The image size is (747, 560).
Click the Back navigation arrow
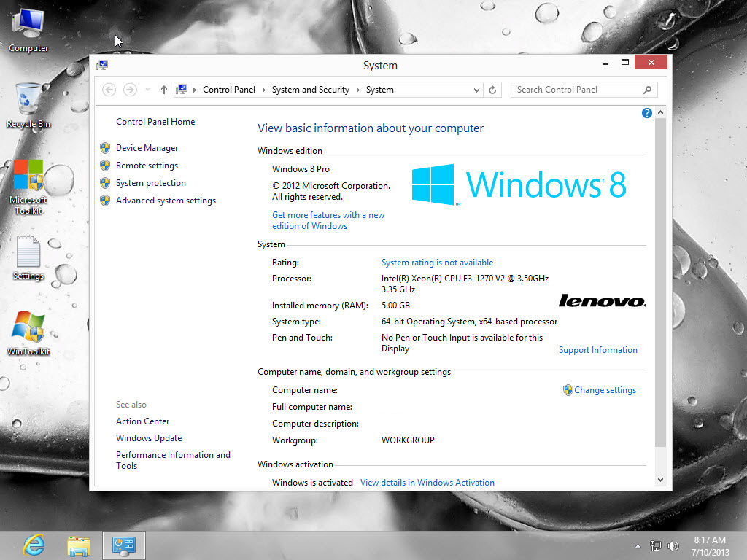109,90
